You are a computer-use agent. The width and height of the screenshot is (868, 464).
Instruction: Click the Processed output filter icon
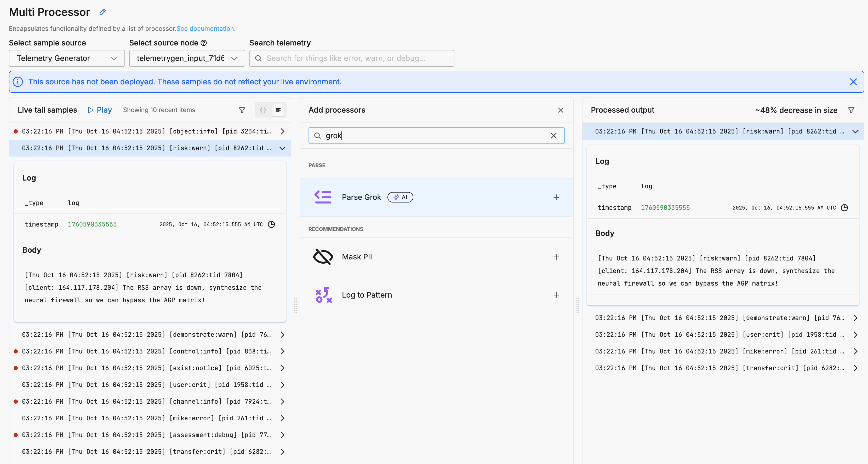pos(851,110)
